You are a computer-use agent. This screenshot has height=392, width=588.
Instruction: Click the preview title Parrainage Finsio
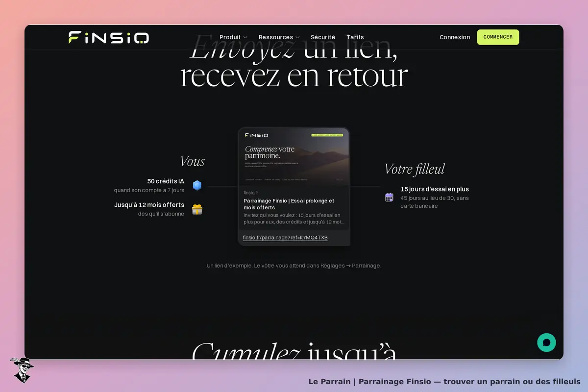(x=289, y=204)
